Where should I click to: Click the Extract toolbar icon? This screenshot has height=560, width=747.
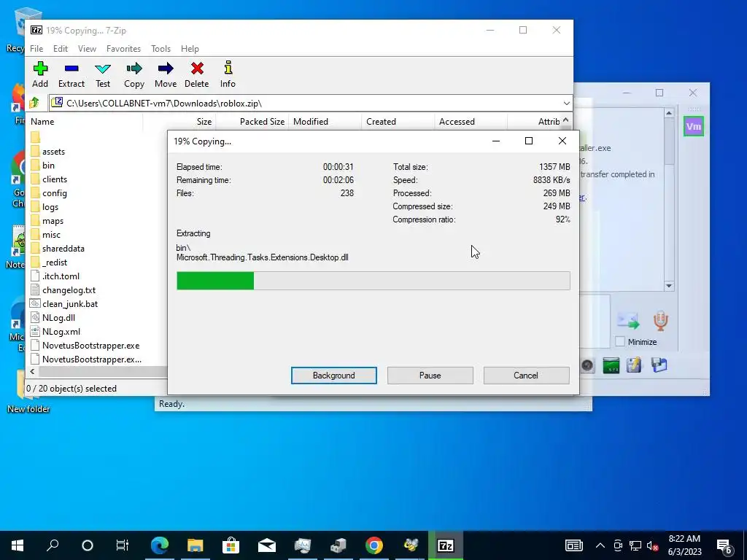pyautogui.click(x=71, y=74)
